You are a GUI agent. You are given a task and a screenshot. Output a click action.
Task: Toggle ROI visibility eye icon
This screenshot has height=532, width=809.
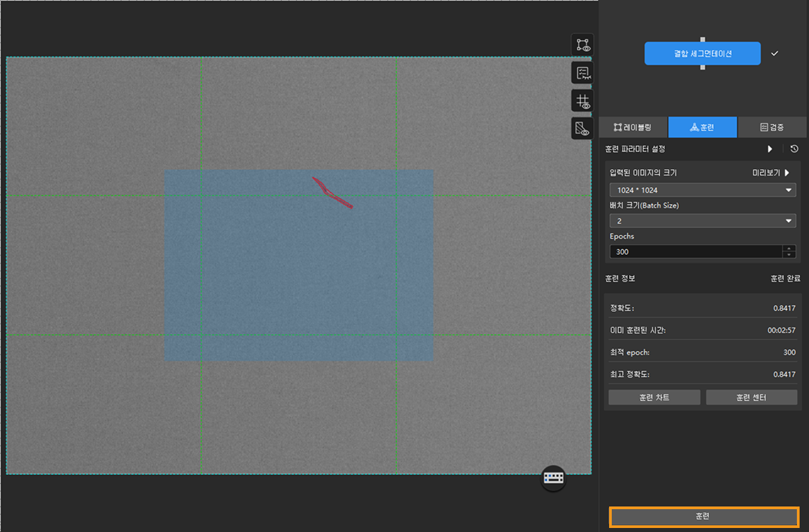tap(582, 45)
